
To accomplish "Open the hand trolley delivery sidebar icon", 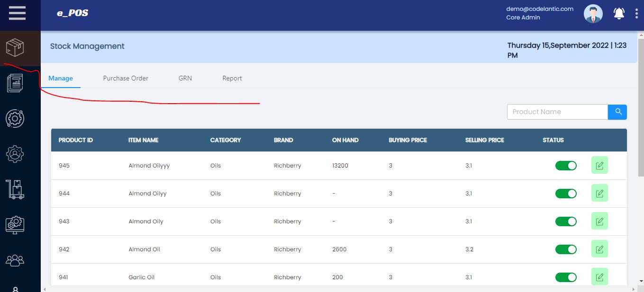I will (x=15, y=189).
